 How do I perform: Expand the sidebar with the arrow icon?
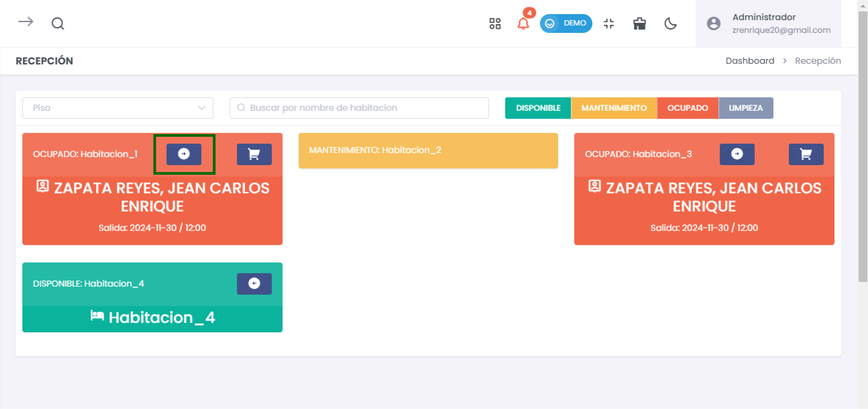pos(26,23)
